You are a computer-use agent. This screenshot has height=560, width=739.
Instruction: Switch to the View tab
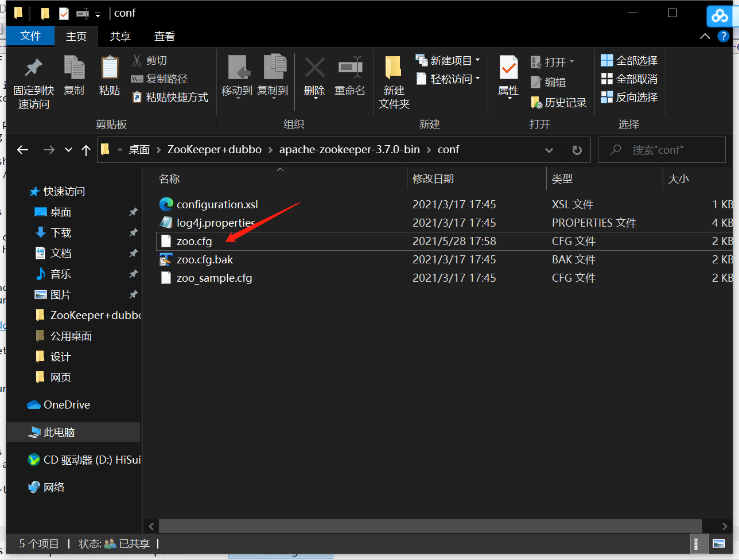tap(165, 36)
